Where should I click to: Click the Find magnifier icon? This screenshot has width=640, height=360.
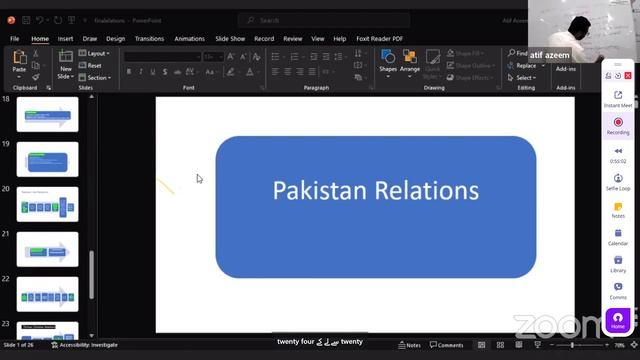pyautogui.click(x=512, y=53)
